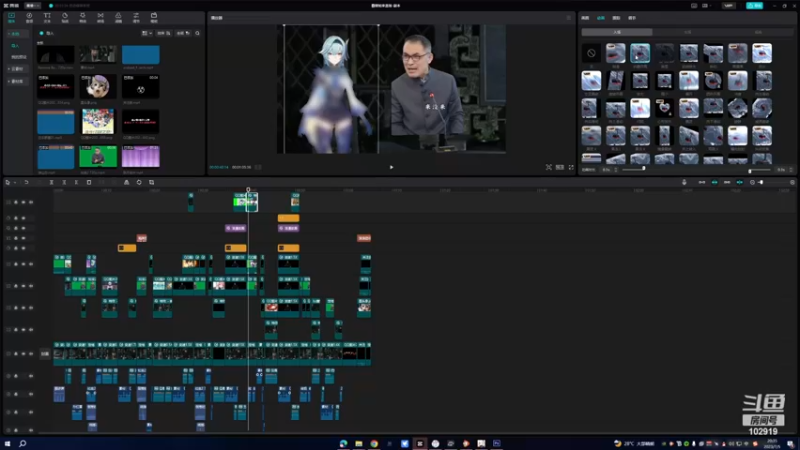The image size is (800, 450).
Task: Click the Split clip tool
Action: click(52, 182)
